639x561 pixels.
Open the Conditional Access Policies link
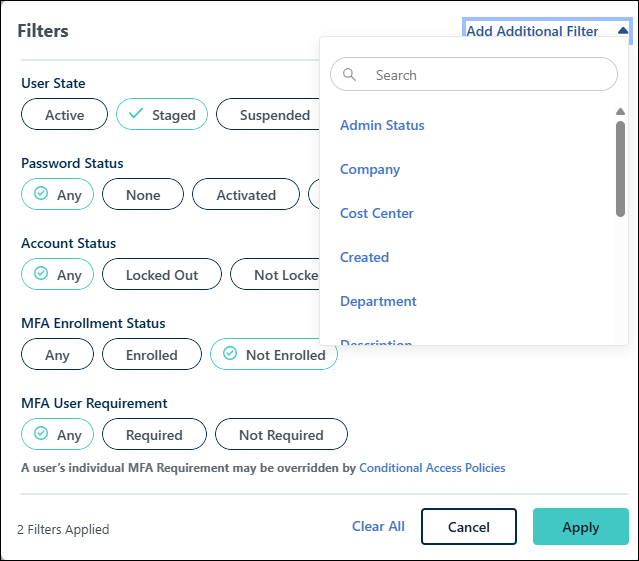coord(432,468)
